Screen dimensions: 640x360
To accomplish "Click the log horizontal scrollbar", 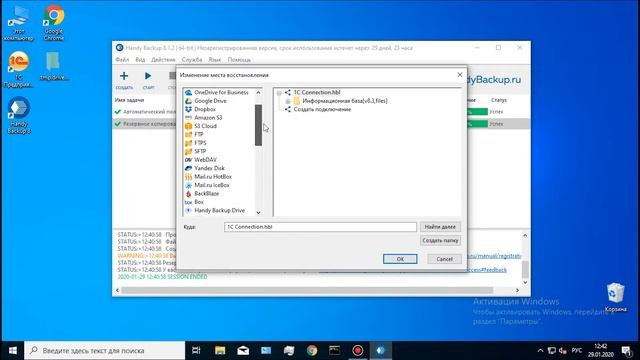I will pos(307,290).
